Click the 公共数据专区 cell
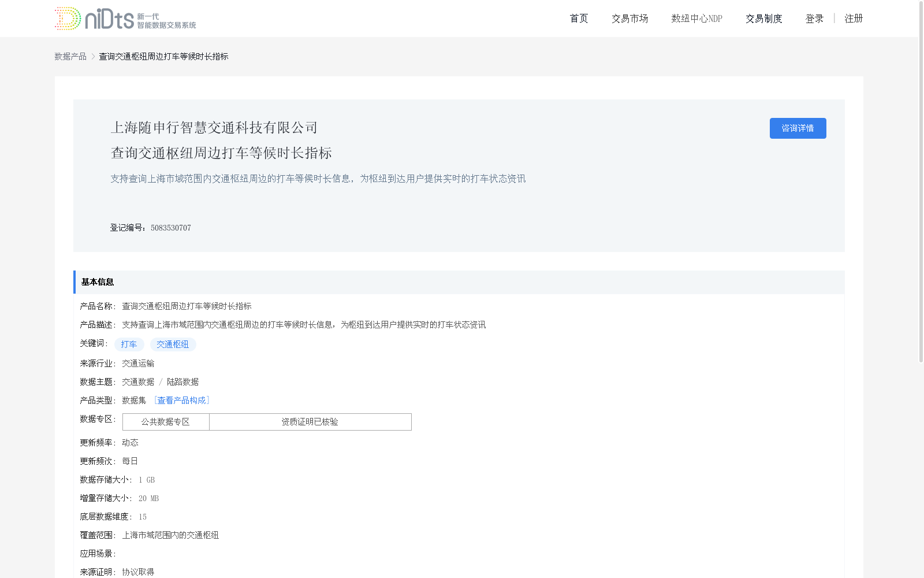Screen dimensions: 924x578 (x=166, y=422)
